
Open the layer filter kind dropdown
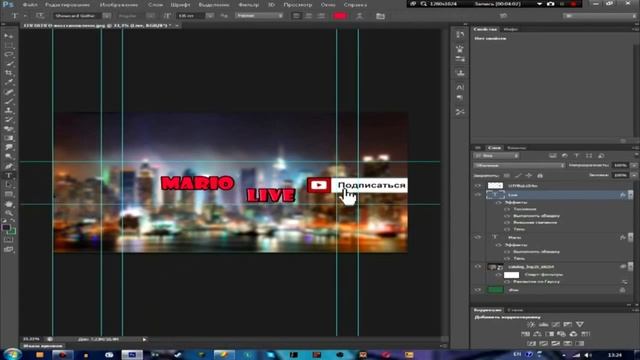[x=496, y=156]
